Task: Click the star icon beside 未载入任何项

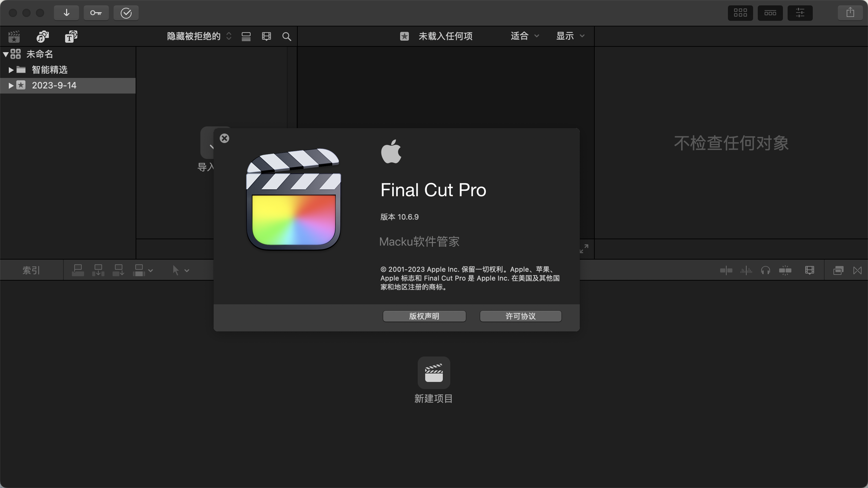Action: (x=405, y=36)
